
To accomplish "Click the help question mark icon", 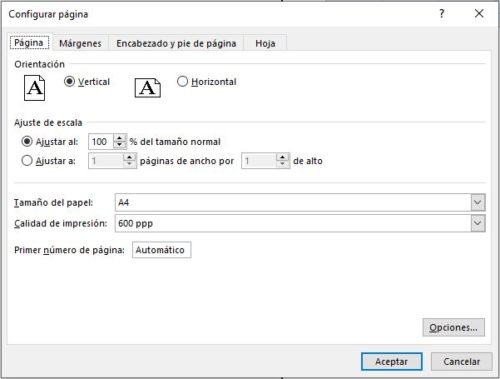I will [442, 14].
